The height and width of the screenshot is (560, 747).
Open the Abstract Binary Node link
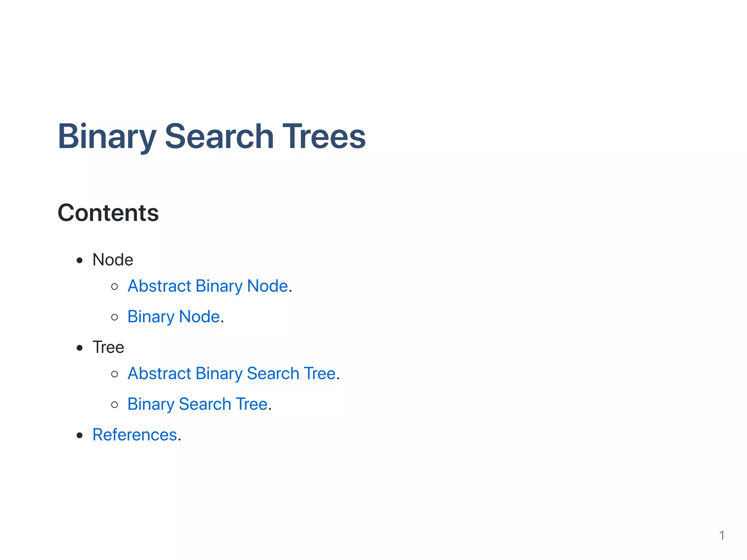pyautogui.click(x=208, y=286)
